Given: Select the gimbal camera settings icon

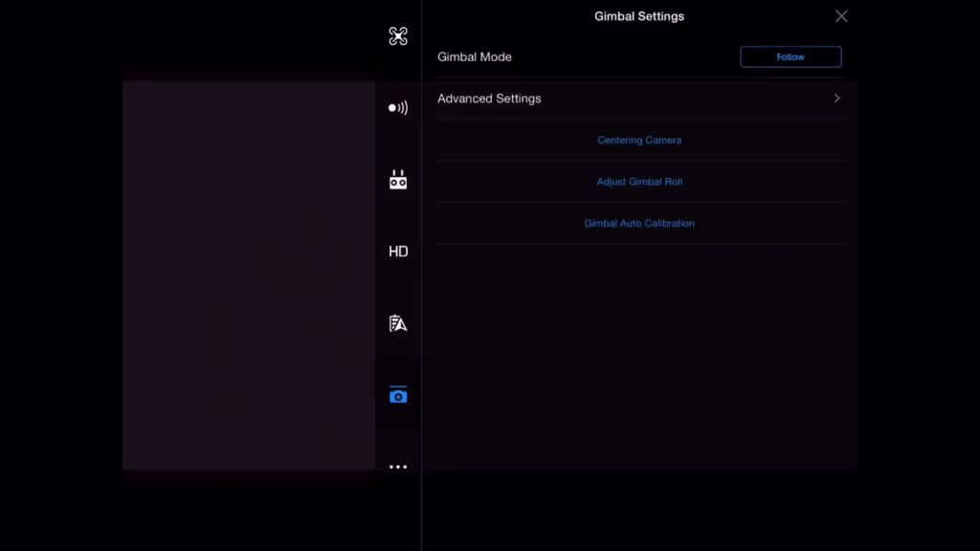Looking at the screenshot, I should click(x=398, y=395).
